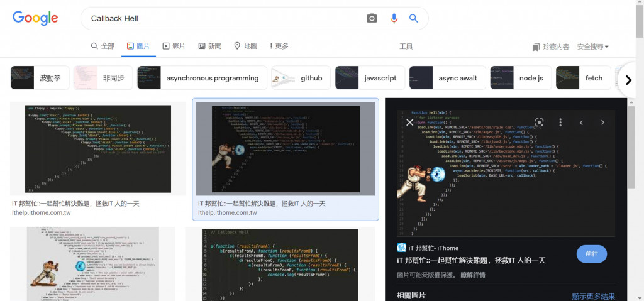Close the image preview panel
Viewport: 644px width, 301px height.
409,122
